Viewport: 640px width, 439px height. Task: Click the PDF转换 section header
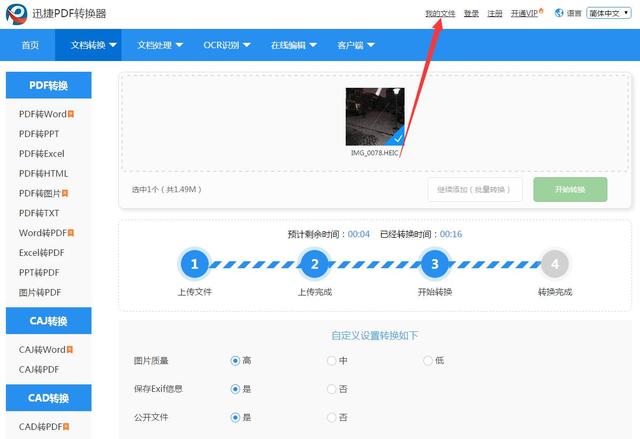pos(49,85)
